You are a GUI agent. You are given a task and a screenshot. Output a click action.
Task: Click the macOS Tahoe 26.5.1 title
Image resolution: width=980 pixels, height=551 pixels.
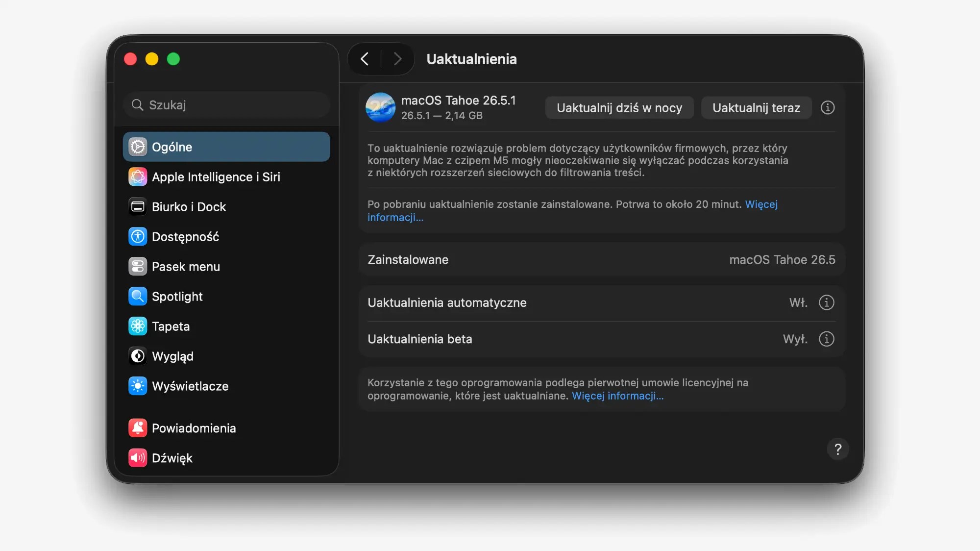tap(458, 100)
